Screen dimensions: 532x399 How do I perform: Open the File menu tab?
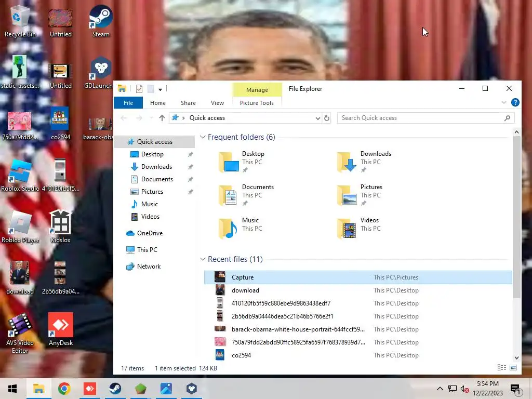point(128,103)
